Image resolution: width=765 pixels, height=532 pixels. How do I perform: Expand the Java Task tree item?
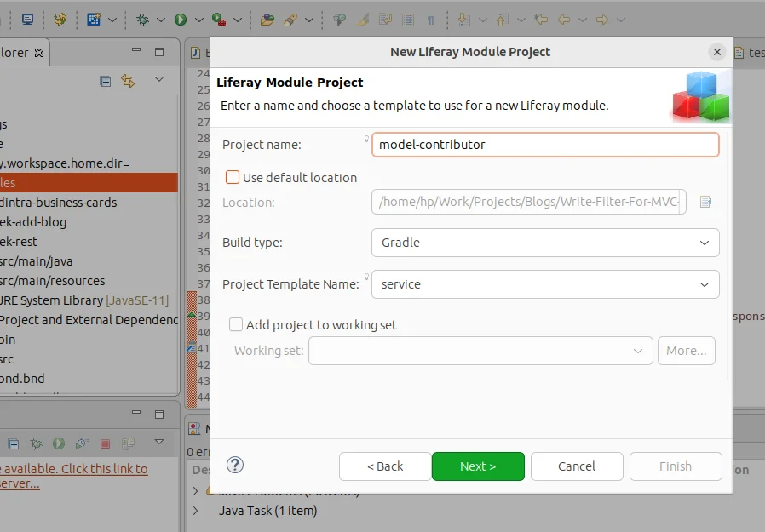coord(196,511)
